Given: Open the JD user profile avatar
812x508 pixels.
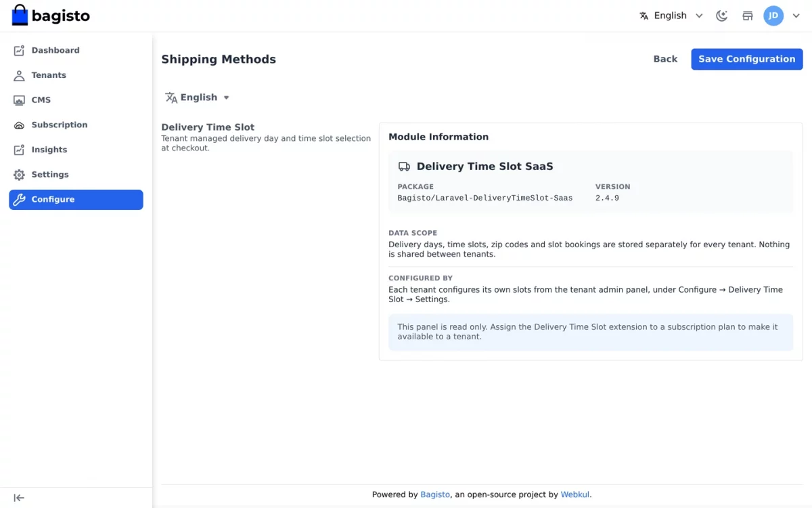Looking at the screenshot, I should pos(773,16).
